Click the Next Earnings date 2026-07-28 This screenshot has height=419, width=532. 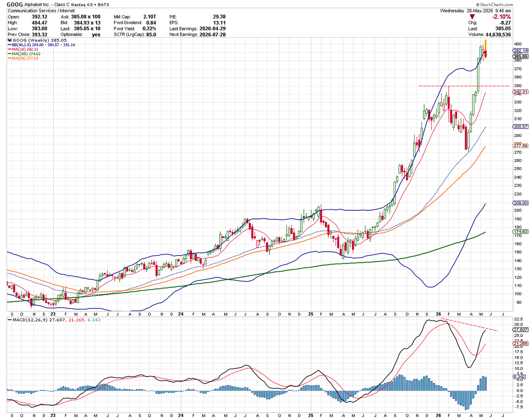tap(212, 35)
